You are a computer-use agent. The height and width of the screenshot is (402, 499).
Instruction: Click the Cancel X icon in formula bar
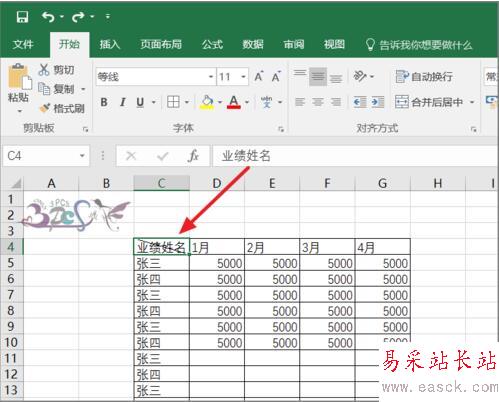click(x=131, y=156)
